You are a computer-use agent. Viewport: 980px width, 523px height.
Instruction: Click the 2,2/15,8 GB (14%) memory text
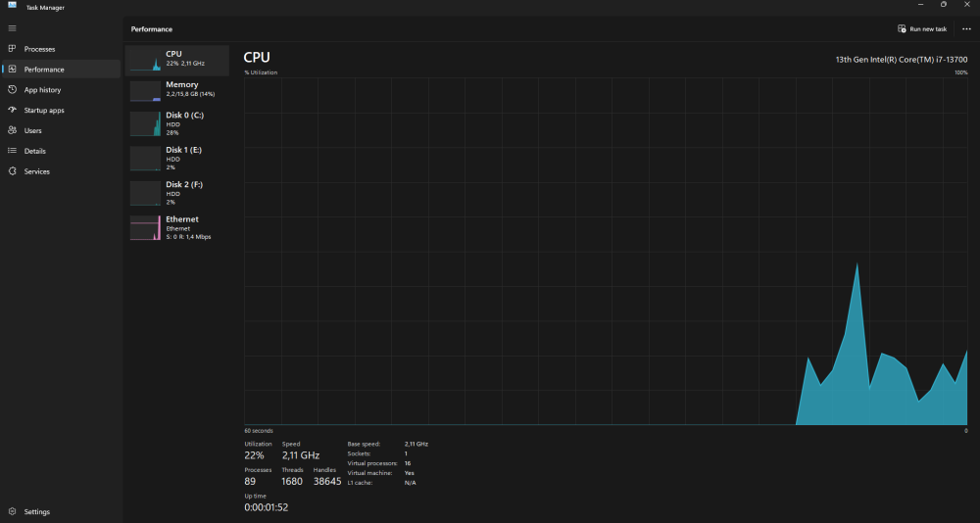click(x=190, y=94)
